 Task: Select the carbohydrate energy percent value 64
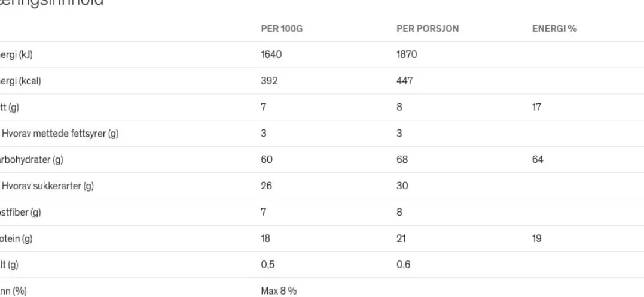click(x=538, y=160)
